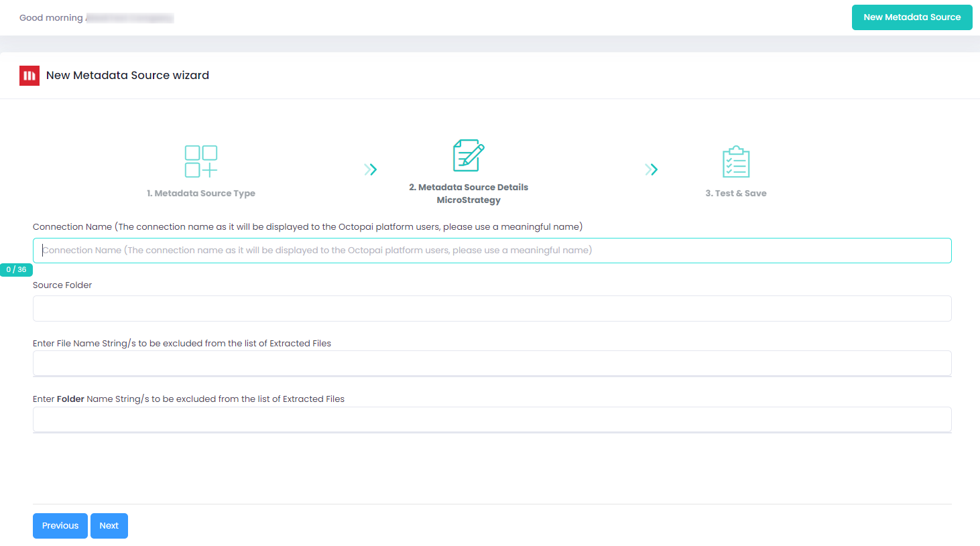Viewport: 980px width, 546px height.
Task: Click the 'Good morning' greeting text
Action: 51,18
